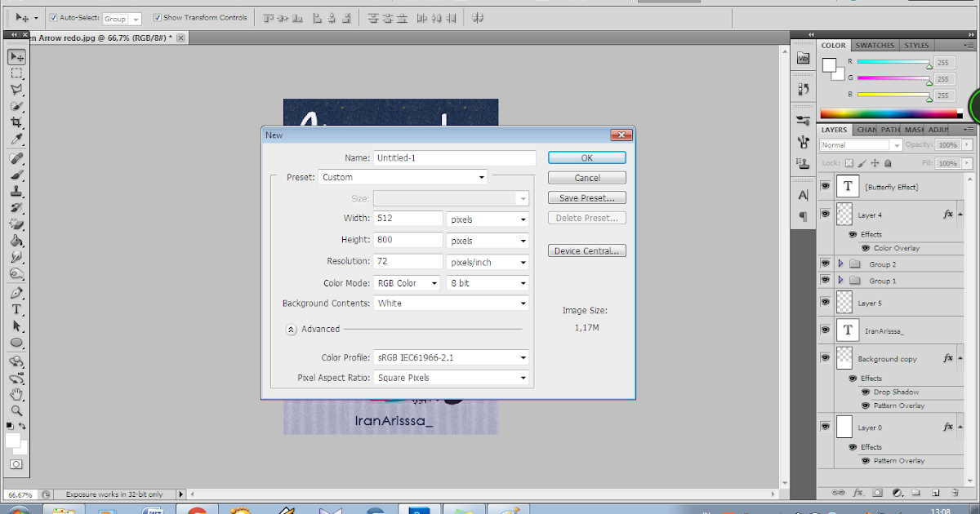Delete layer with trash icon
This screenshot has height=514, width=980.
coord(955,493)
